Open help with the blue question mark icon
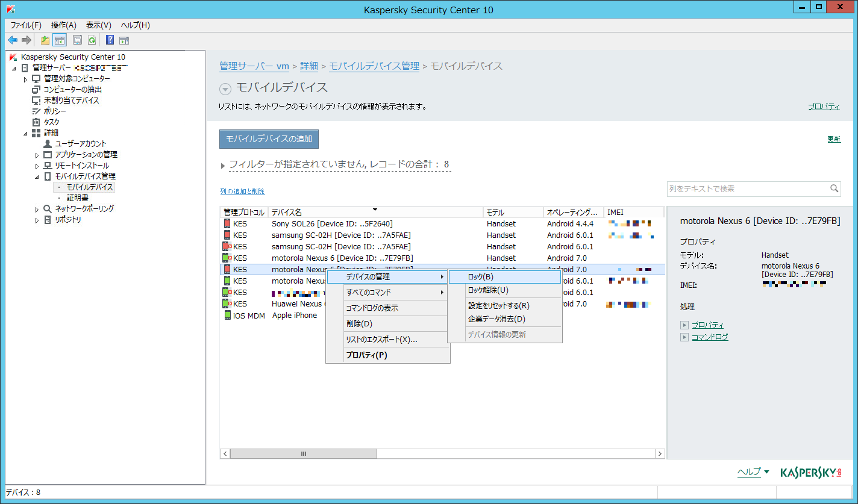The width and height of the screenshot is (858, 504). [x=110, y=40]
